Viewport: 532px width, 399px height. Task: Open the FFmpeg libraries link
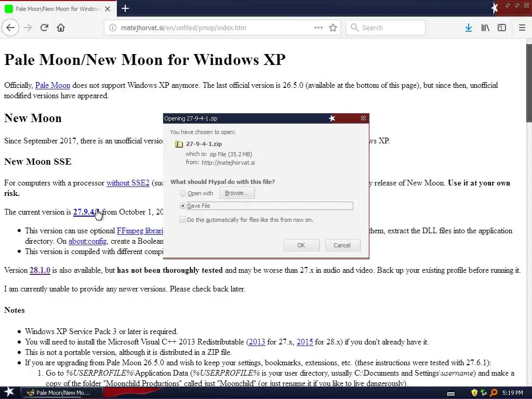click(x=140, y=231)
